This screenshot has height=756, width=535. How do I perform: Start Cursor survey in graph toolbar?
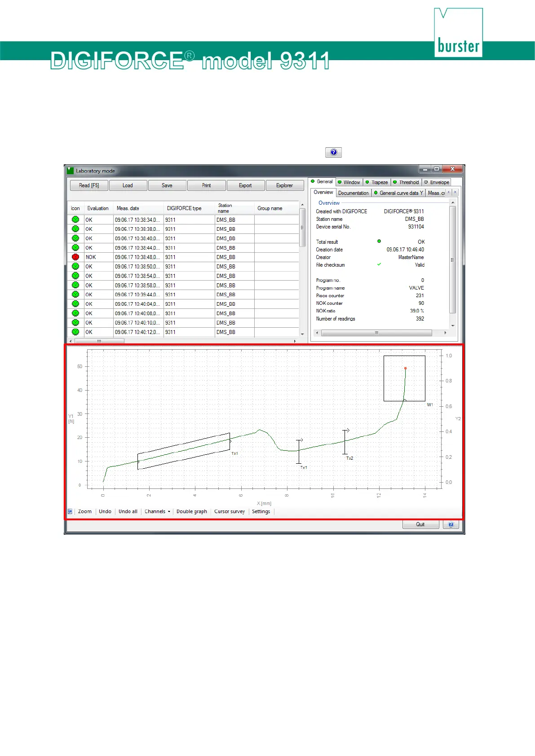(x=230, y=511)
